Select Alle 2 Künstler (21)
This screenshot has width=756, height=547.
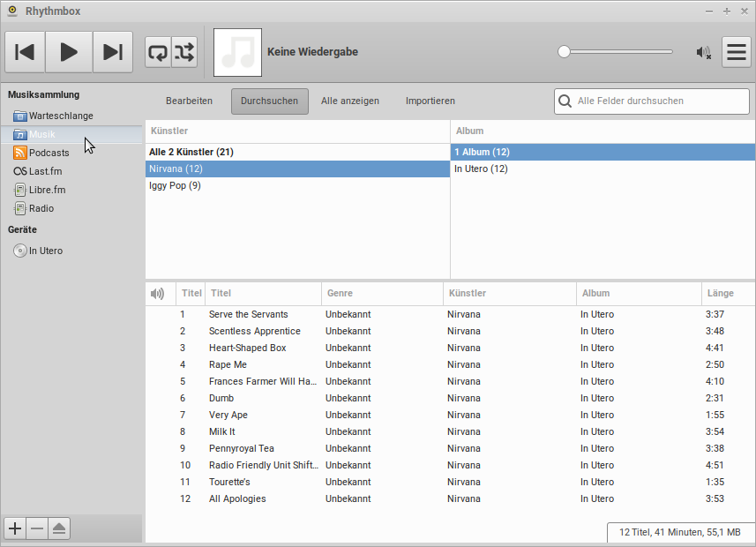click(297, 152)
